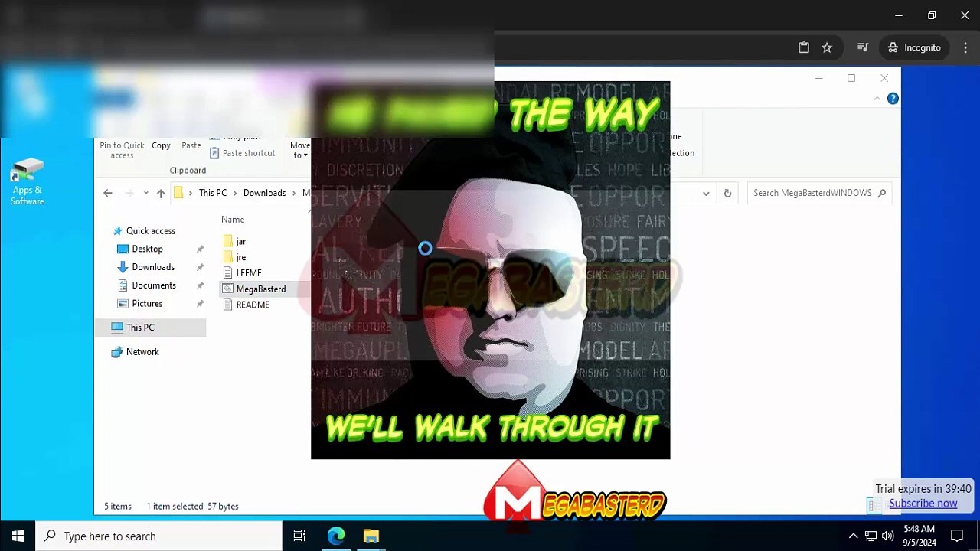Select the jre folder
The image size is (980, 551).
240,257
